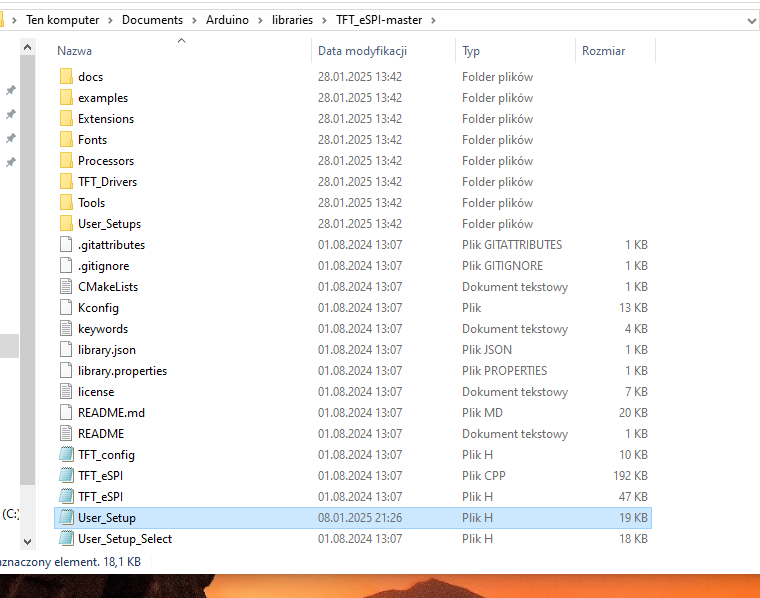
Task: Click the User_Setups folder icon
Action: (66, 223)
